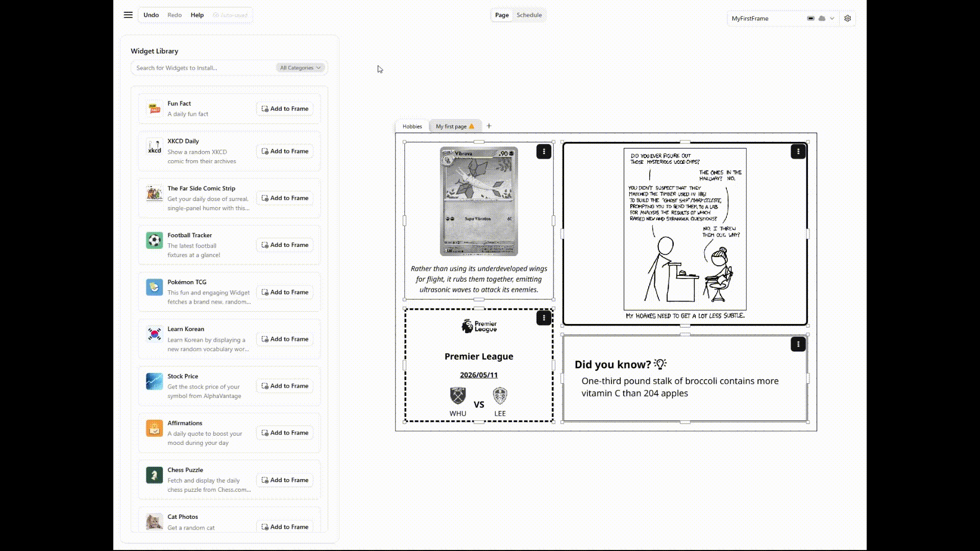The height and width of the screenshot is (551, 980).
Task: Open options menu of XKCD comic widget
Action: coord(798,152)
